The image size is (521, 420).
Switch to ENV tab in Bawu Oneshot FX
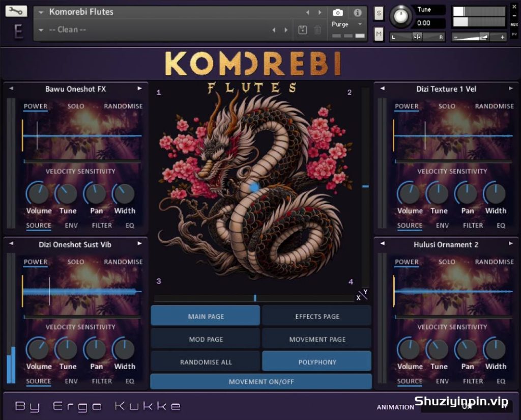[x=71, y=226]
